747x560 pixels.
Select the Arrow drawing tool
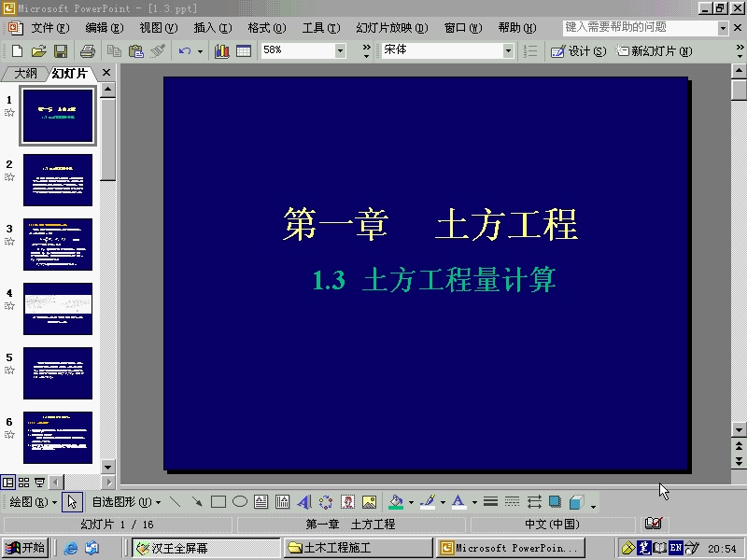click(x=196, y=501)
